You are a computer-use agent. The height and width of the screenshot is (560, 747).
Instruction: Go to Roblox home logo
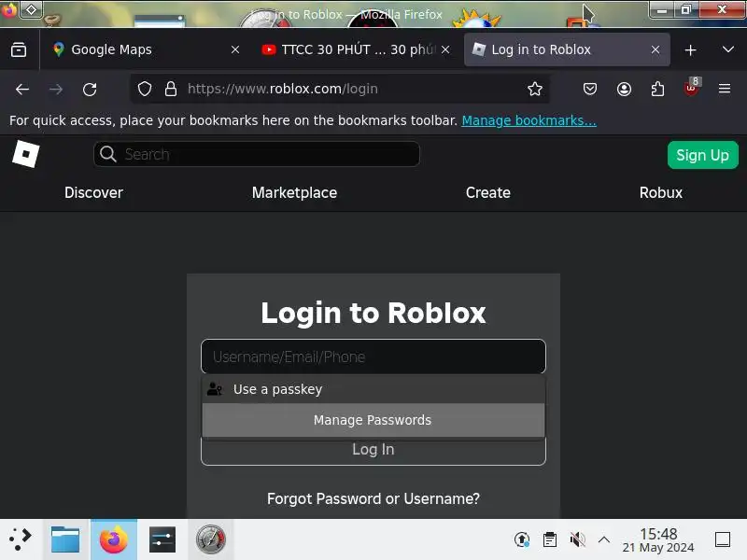(x=26, y=154)
